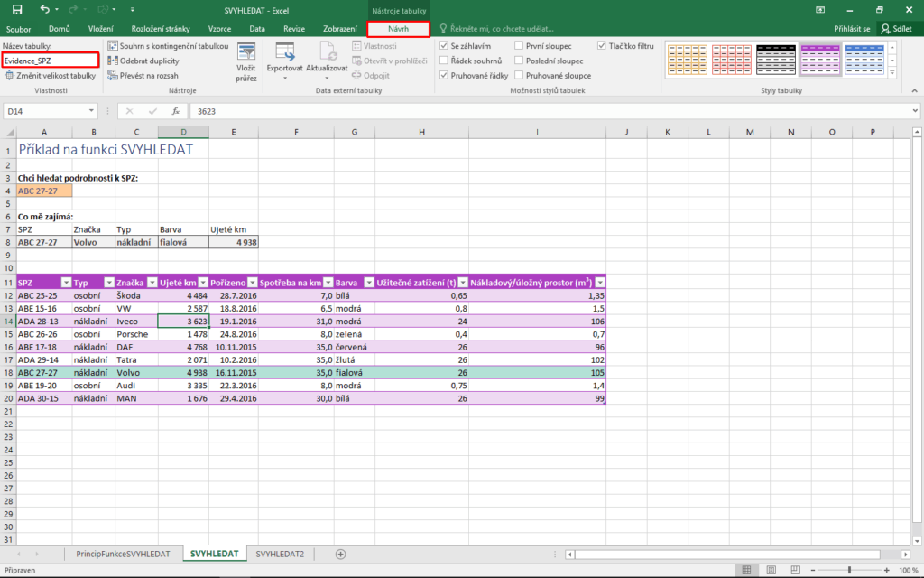Expand the Name Box dropdown arrow
The height and width of the screenshot is (578, 924).
pos(91,111)
